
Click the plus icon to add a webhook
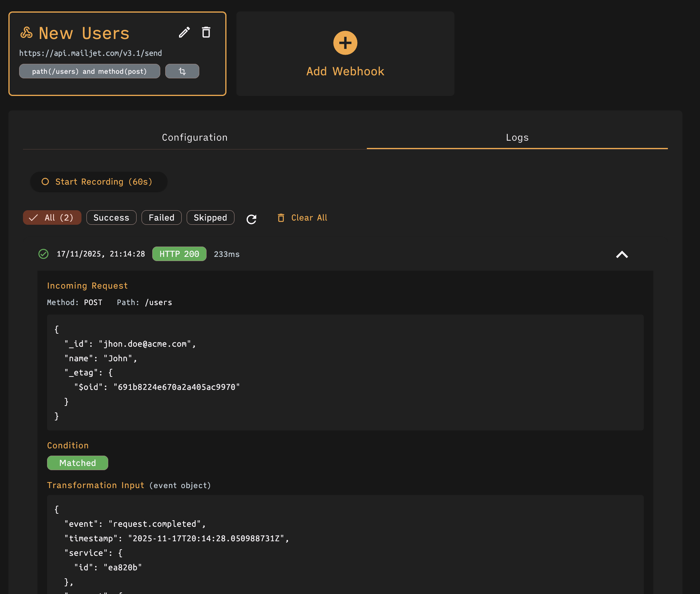pos(345,42)
